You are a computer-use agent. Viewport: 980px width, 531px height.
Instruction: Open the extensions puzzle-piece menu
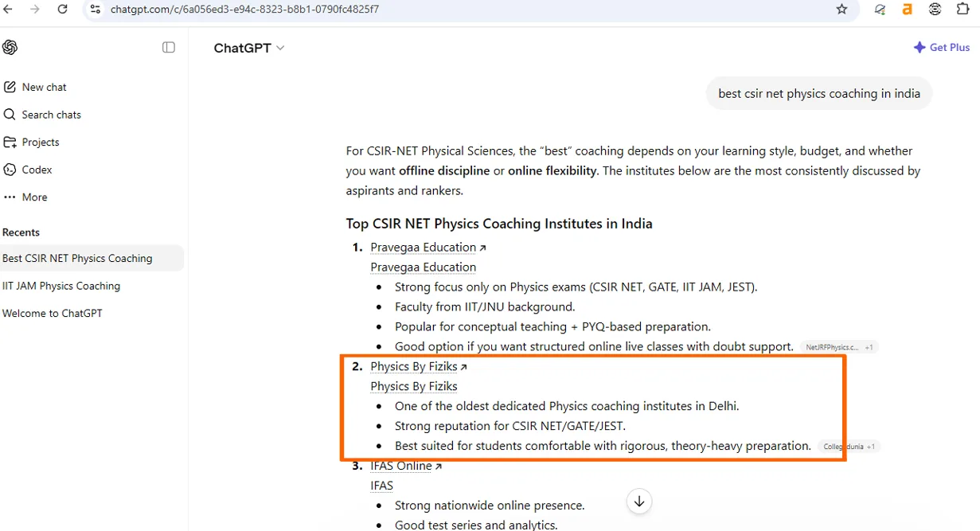pyautogui.click(x=962, y=10)
